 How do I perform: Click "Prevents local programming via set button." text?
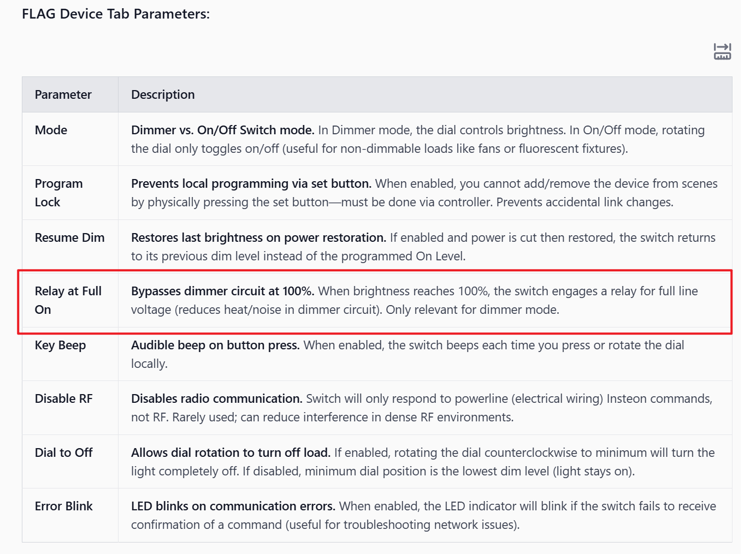(251, 183)
